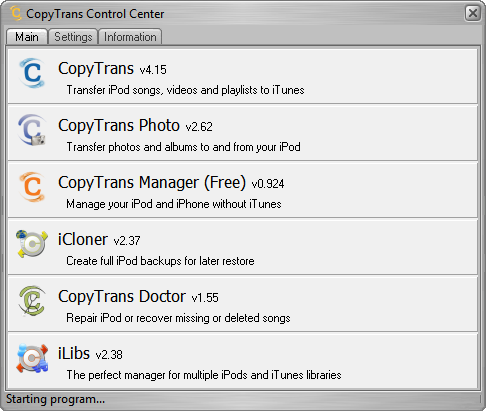Open the Information tab

coord(130,37)
